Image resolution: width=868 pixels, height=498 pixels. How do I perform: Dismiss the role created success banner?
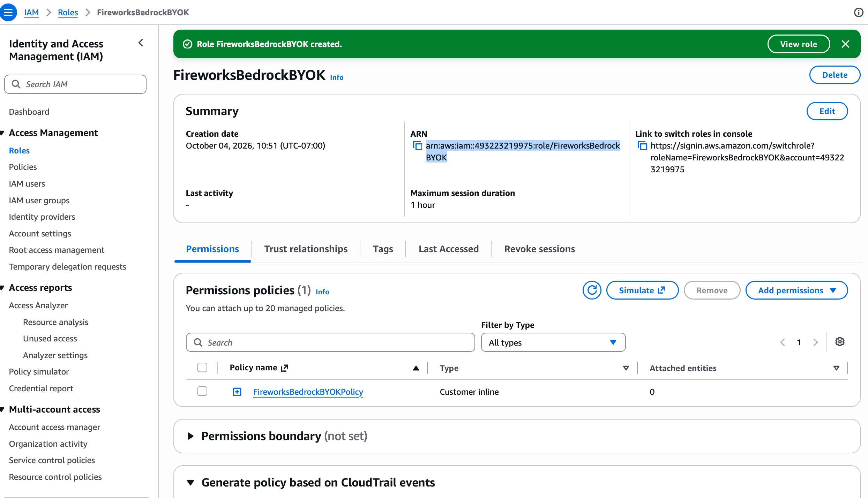(x=845, y=44)
